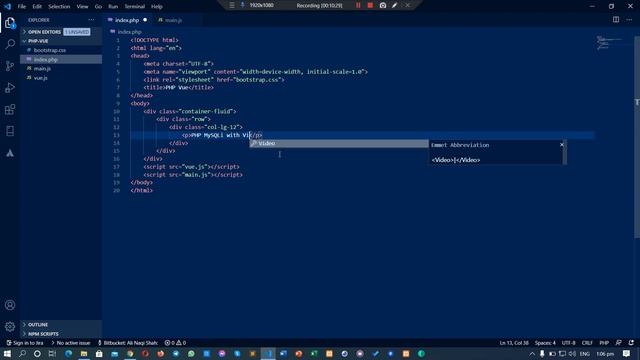
Task: Click the feedback icon in status bar
Action: coord(618,343)
